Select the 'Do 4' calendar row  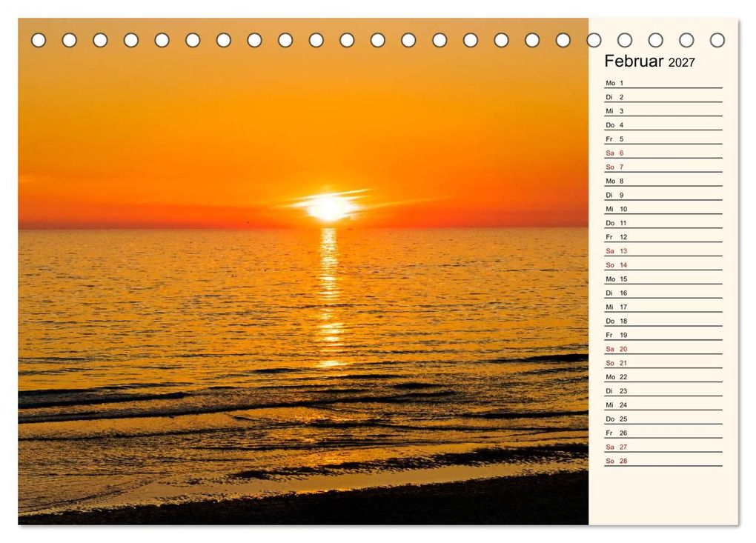click(663, 124)
